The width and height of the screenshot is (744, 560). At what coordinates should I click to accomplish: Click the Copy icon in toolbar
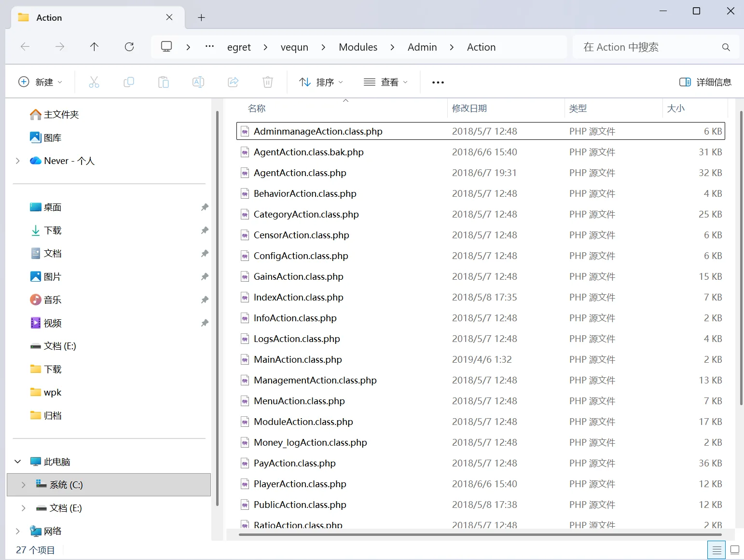[129, 82]
